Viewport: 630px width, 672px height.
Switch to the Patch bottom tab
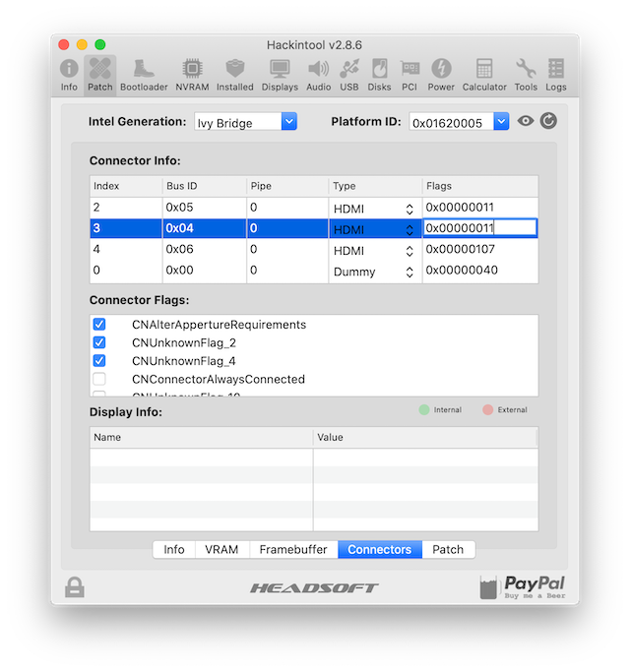click(x=448, y=549)
